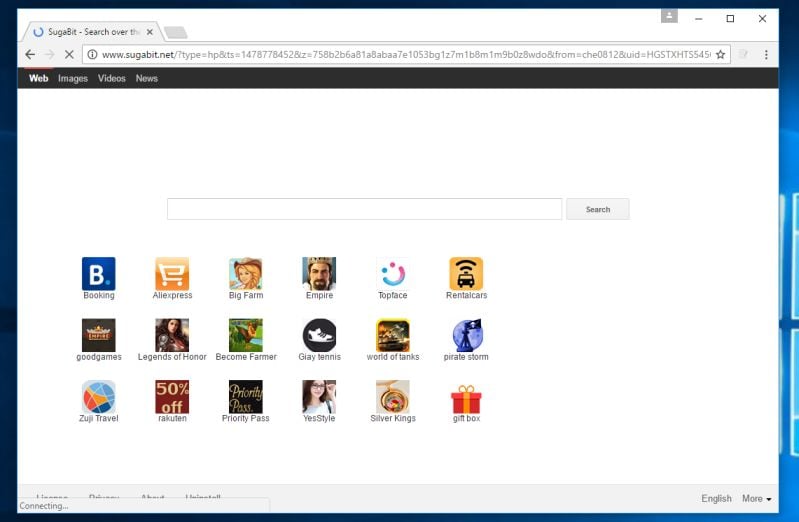
Task: Select the English language link
Action: coord(716,499)
